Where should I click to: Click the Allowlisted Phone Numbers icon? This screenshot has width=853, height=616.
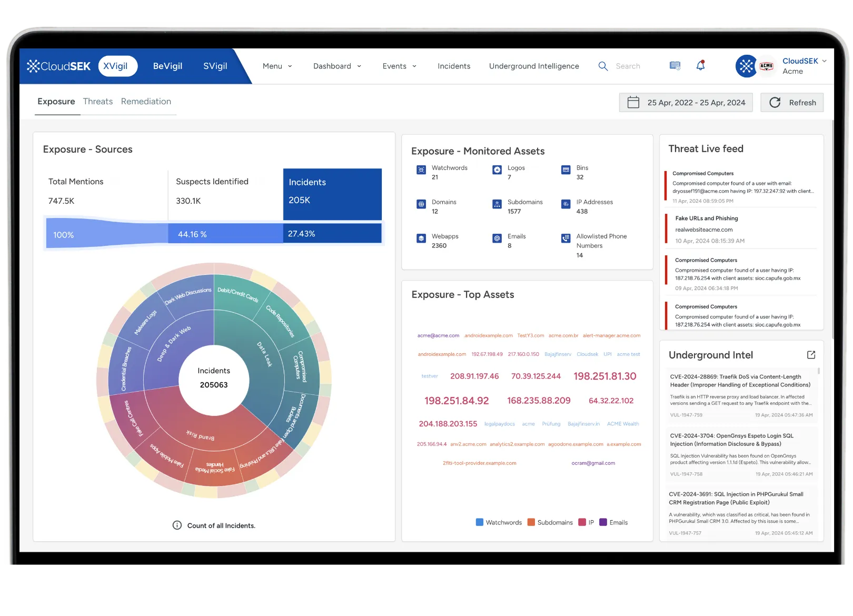tap(566, 239)
